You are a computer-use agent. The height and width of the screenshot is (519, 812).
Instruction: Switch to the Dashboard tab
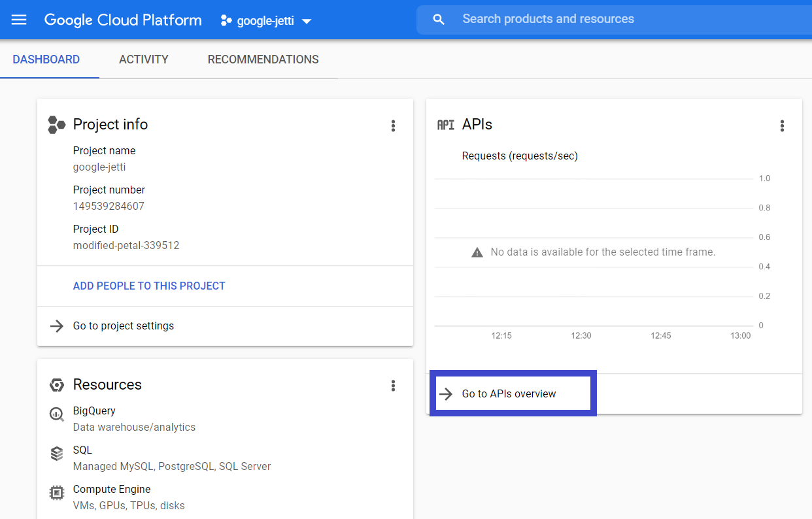click(46, 59)
